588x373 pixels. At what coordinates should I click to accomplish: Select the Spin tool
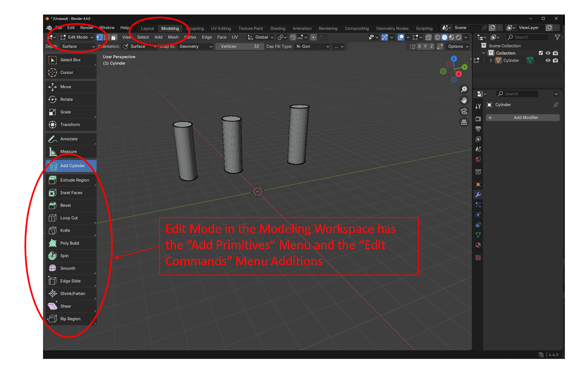[x=71, y=256]
